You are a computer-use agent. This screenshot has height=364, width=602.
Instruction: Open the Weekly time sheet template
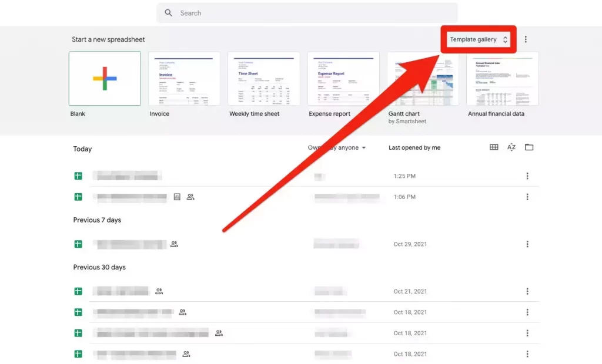tap(264, 79)
